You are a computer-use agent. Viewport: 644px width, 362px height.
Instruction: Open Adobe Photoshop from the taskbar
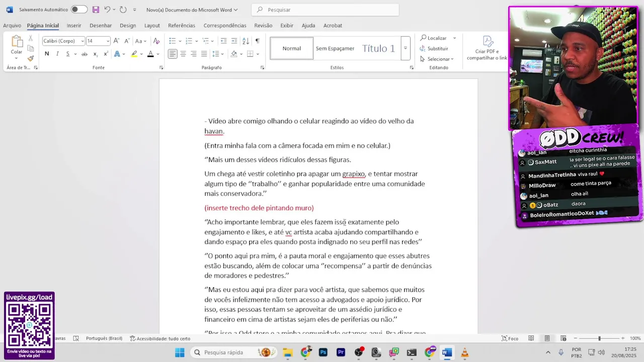323,352
